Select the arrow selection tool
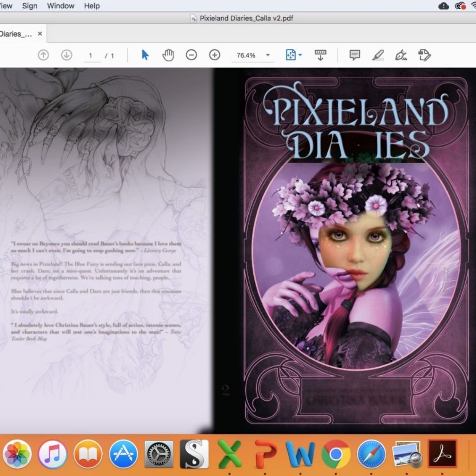Image resolution: width=476 pixels, height=476 pixels. [x=145, y=55]
